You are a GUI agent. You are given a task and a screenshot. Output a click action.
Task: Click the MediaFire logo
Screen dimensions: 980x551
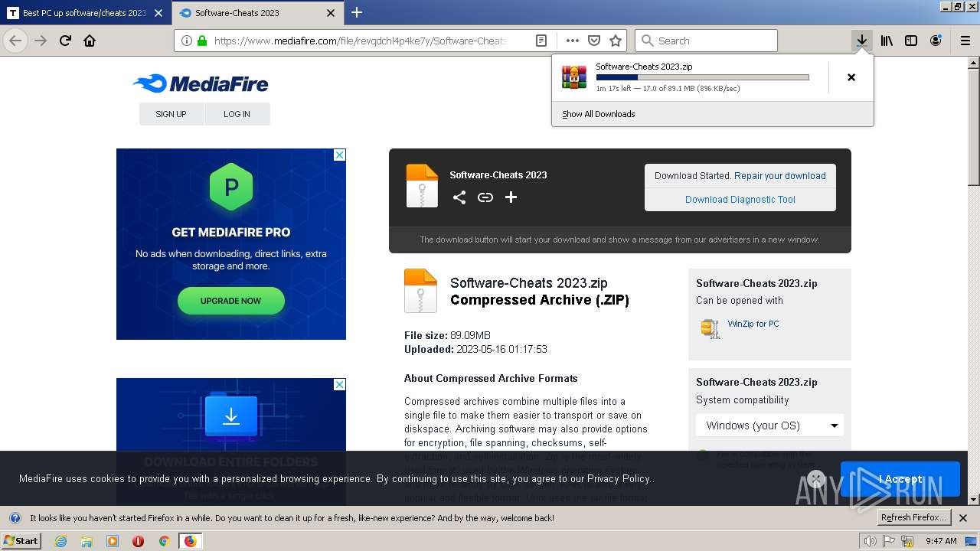[x=201, y=83]
